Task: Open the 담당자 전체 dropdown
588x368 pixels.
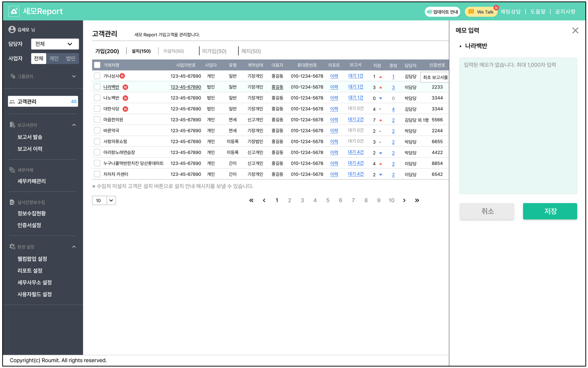Action: [x=55, y=44]
